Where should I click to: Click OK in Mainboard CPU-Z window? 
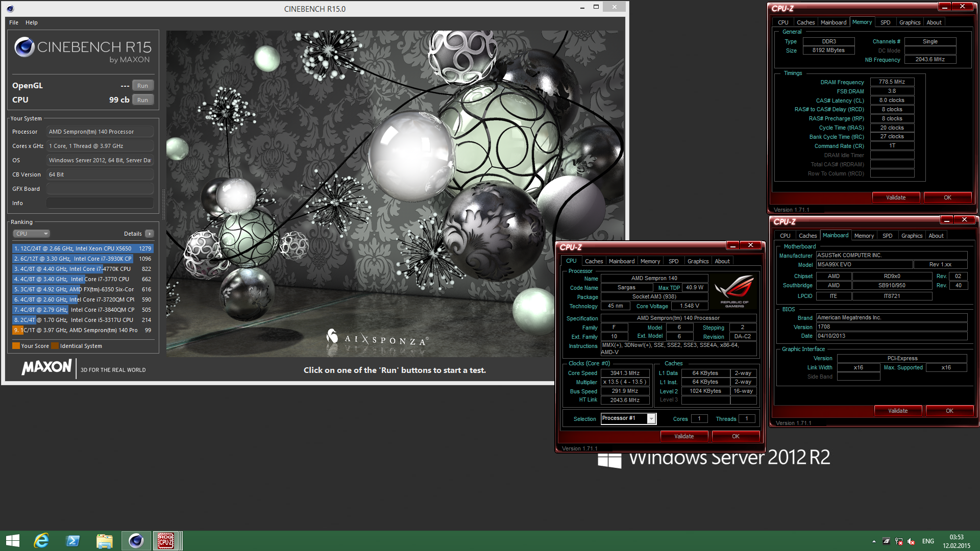point(949,411)
